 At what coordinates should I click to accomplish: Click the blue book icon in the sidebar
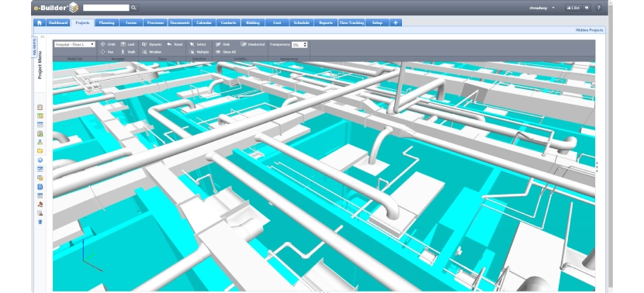(40, 187)
